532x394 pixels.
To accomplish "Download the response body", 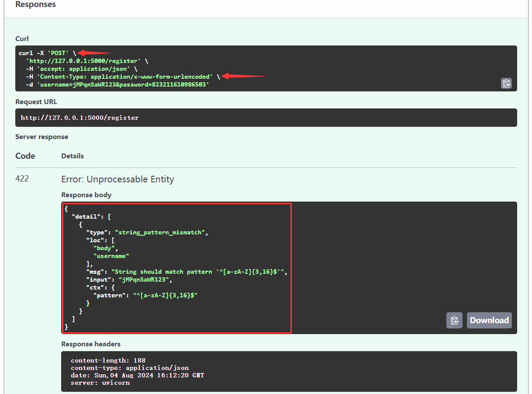I will (x=489, y=321).
